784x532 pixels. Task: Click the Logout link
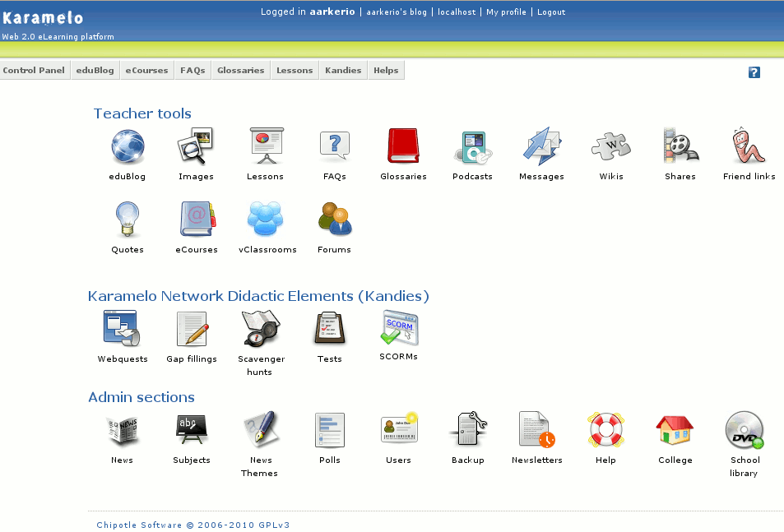(551, 12)
